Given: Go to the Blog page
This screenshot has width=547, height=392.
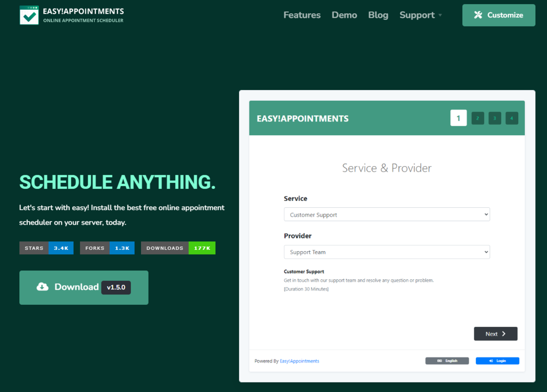Looking at the screenshot, I should 378,15.
